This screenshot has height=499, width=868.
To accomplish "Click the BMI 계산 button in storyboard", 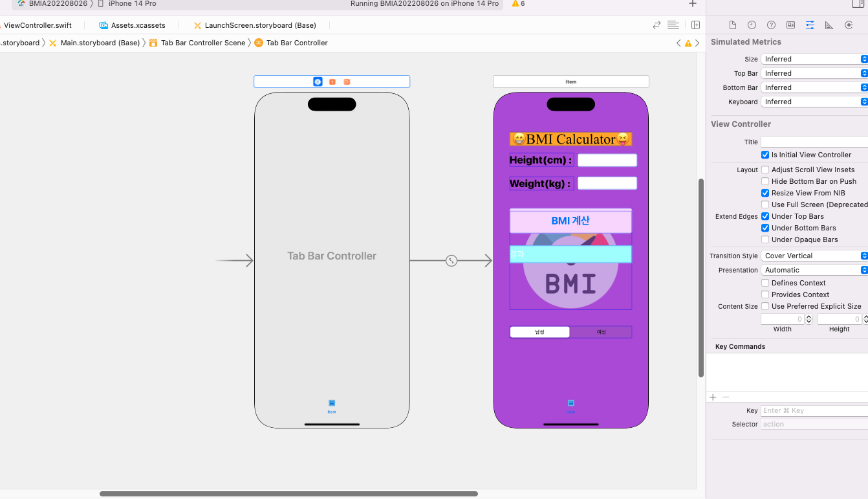I will (570, 221).
